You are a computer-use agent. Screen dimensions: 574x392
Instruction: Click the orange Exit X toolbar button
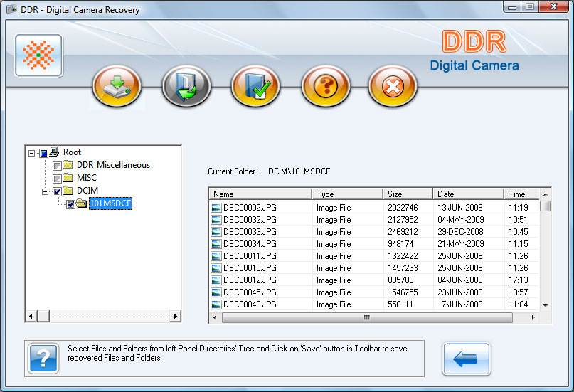393,86
